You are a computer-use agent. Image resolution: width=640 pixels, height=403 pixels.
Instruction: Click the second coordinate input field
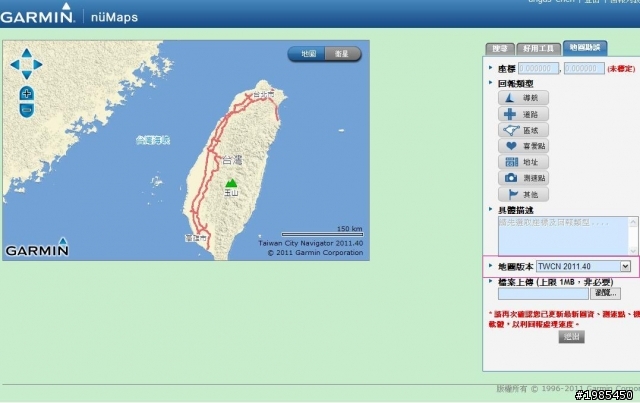584,69
